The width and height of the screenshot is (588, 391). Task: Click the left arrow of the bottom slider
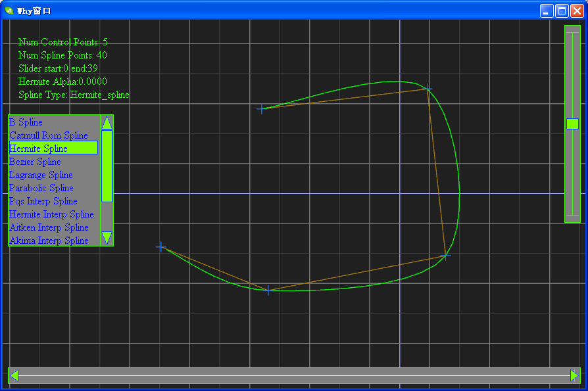click(x=14, y=375)
